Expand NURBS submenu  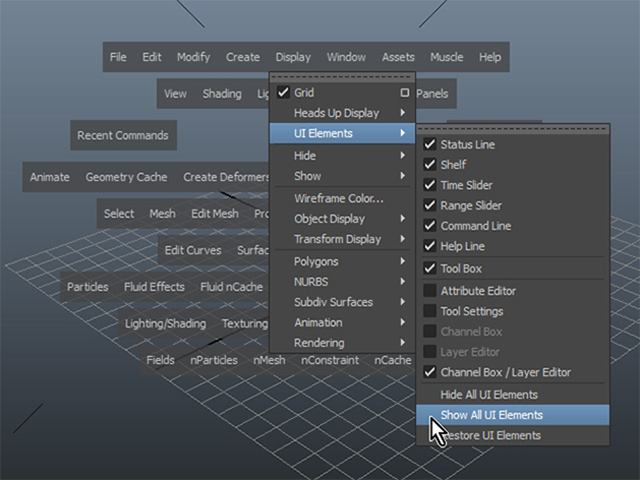[x=342, y=282]
